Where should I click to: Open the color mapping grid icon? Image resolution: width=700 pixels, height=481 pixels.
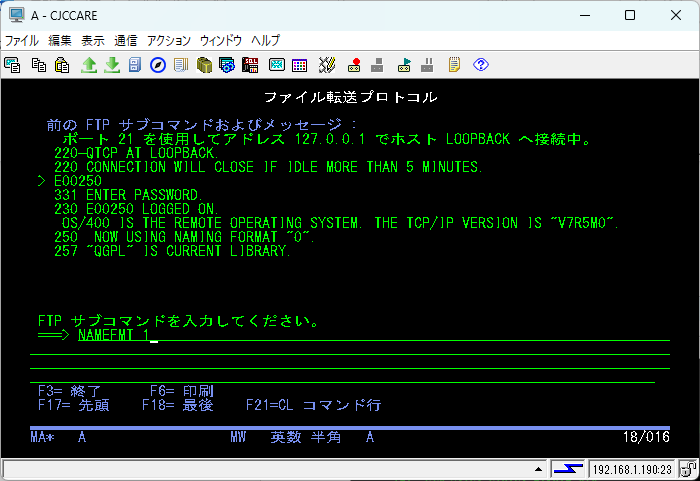300,65
